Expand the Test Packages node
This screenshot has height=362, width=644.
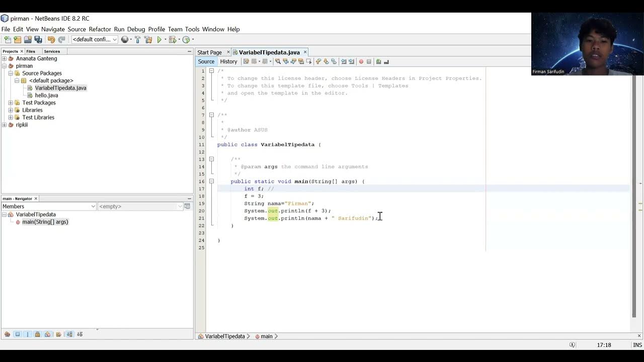11,103
